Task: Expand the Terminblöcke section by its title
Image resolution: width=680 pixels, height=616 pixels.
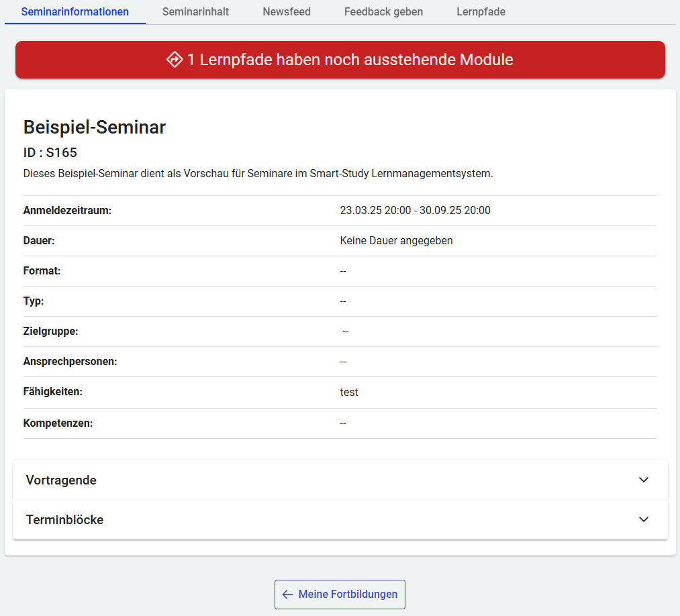Action: (64, 520)
